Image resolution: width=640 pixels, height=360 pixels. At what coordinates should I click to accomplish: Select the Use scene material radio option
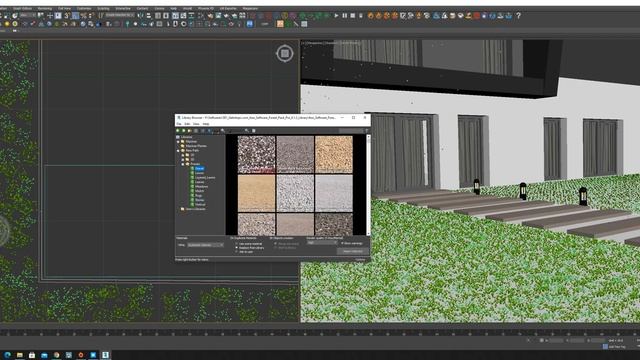click(236, 244)
